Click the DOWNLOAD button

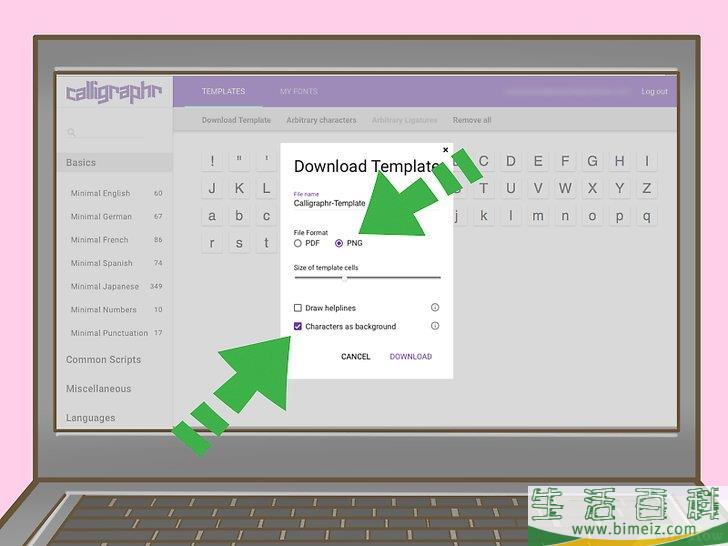410,357
